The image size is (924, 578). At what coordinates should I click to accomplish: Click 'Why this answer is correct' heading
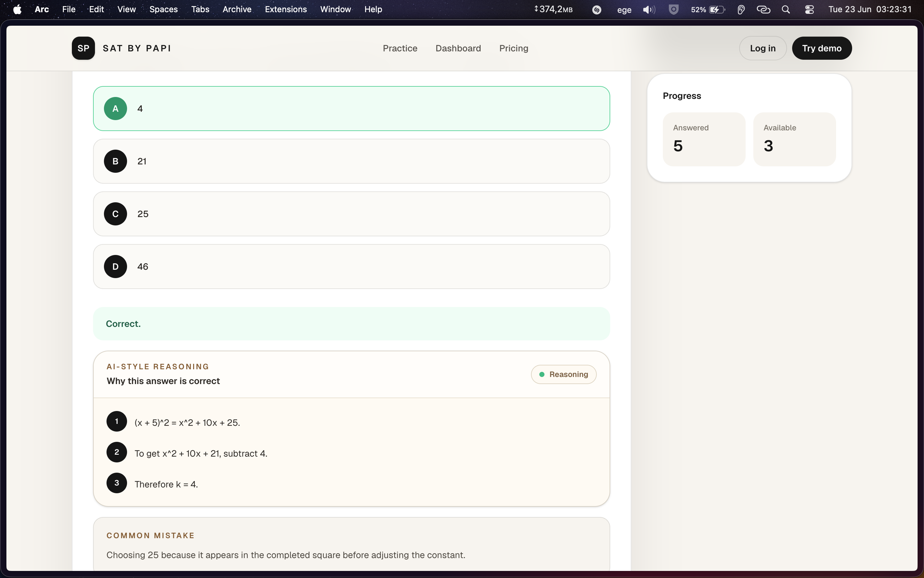point(163,381)
